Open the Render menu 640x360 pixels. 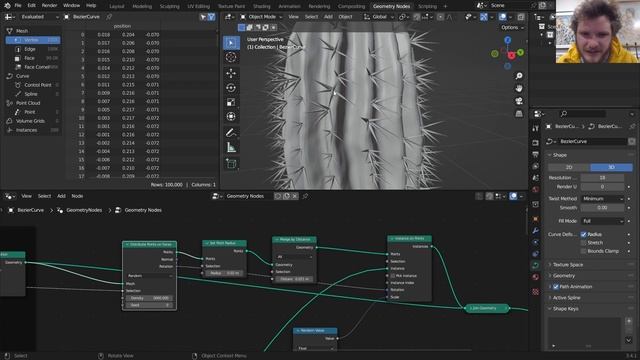(49, 6)
